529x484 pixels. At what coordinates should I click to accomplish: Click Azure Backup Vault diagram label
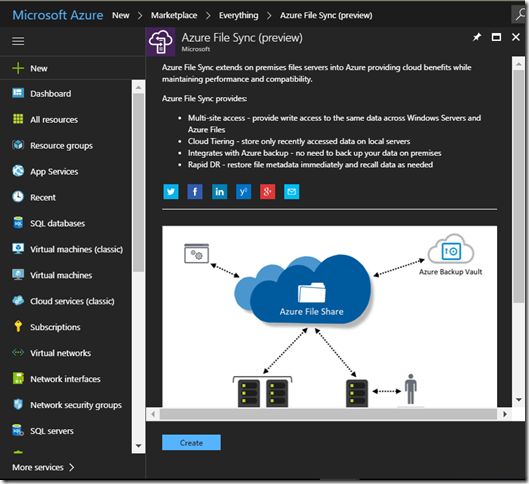click(450, 272)
